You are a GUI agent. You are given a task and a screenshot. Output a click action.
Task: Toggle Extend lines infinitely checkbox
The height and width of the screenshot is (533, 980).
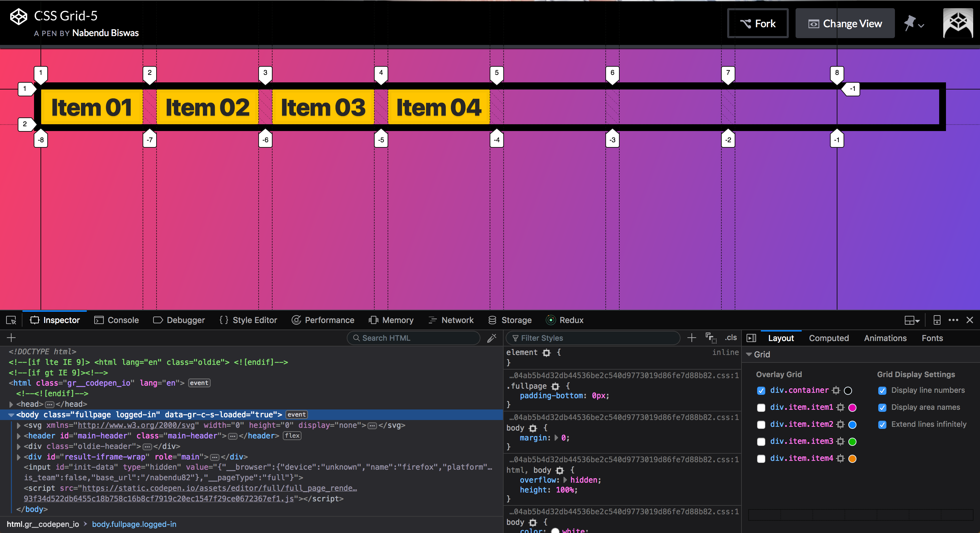(882, 424)
